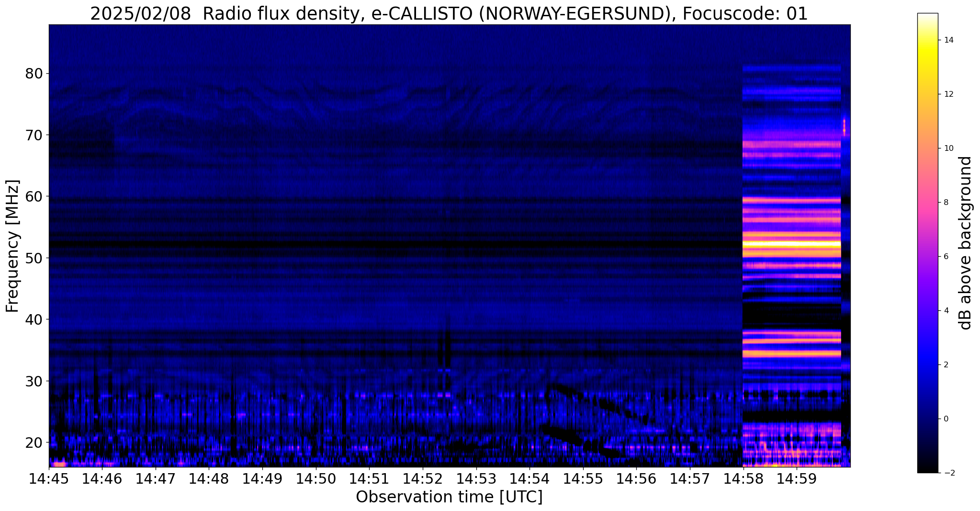Click the 14:56 time tick label

(x=636, y=478)
